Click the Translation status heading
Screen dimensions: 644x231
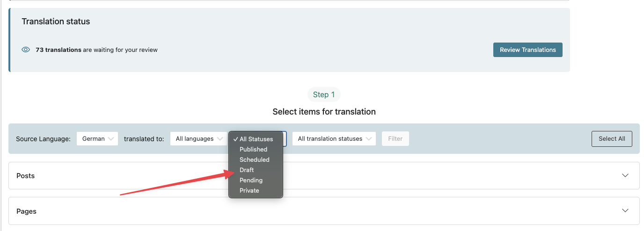point(56,22)
